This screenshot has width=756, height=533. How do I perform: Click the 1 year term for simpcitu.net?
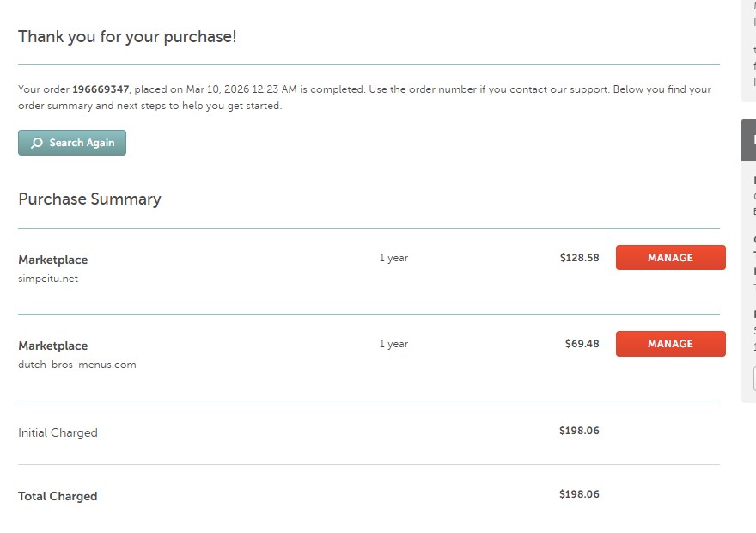pos(393,258)
